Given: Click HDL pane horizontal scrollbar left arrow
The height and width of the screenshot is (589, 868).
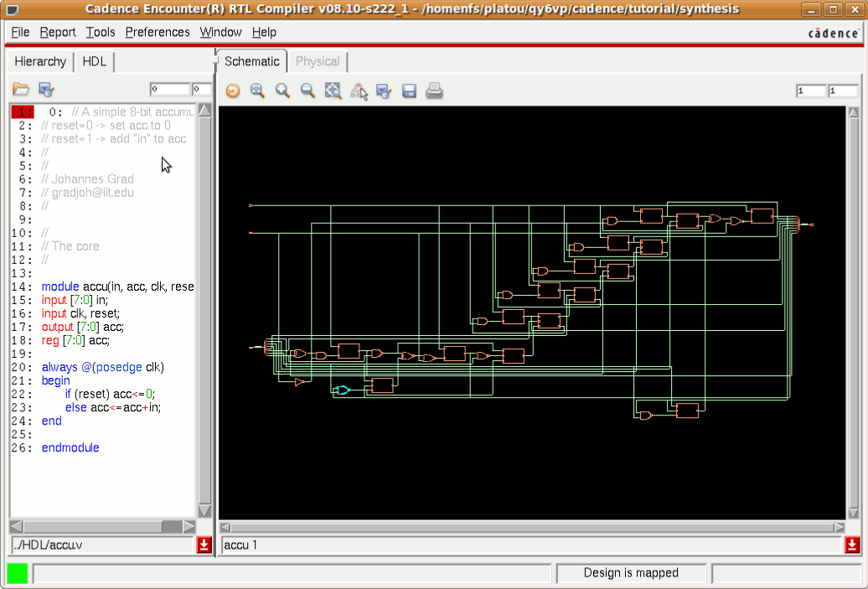Looking at the screenshot, I should click(17, 526).
